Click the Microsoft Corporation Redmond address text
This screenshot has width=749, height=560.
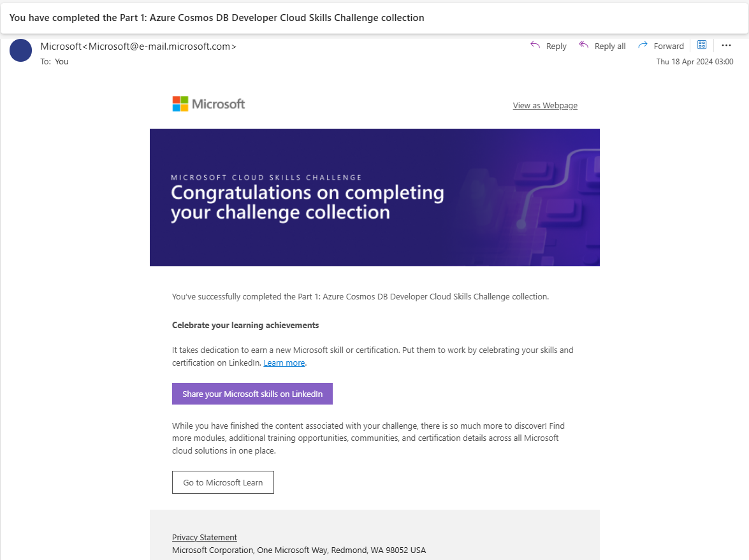tap(298, 550)
